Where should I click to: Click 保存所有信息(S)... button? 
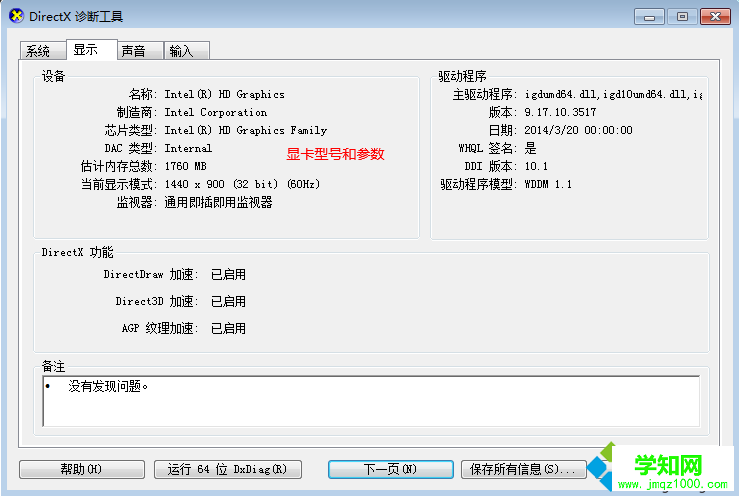tap(523, 469)
